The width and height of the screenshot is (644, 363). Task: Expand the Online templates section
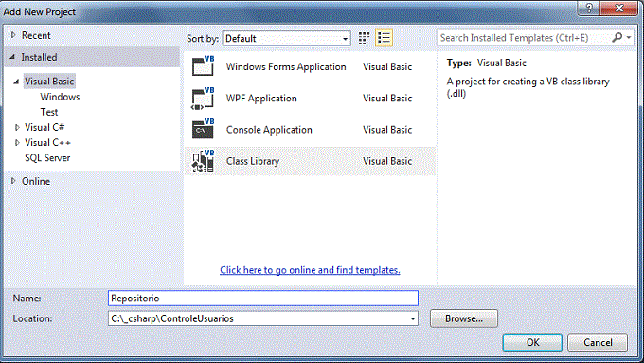click(x=13, y=181)
